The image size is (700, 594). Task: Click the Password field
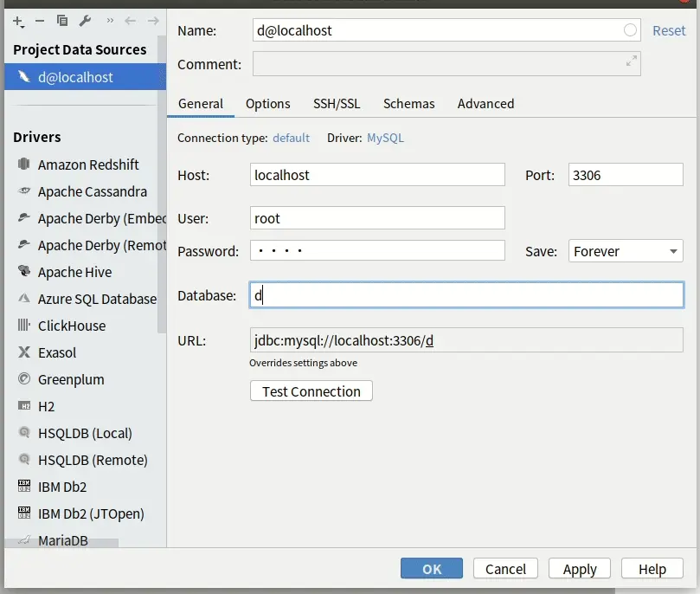click(x=377, y=250)
